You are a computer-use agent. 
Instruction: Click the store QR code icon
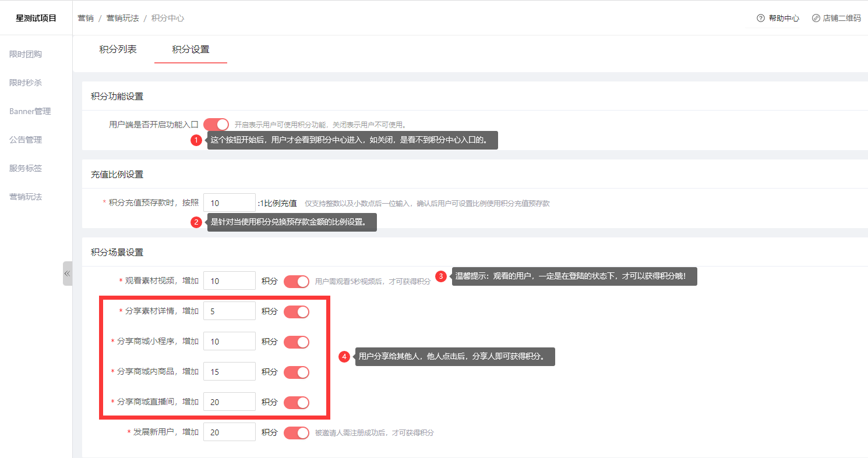(816, 18)
